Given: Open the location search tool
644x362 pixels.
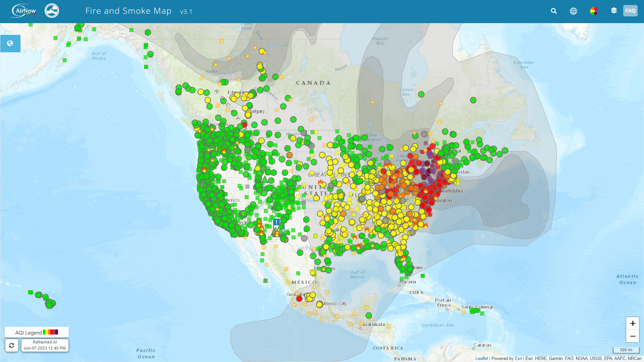Looking at the screenshot, I should pyautogui.click(x=554, y=11).
